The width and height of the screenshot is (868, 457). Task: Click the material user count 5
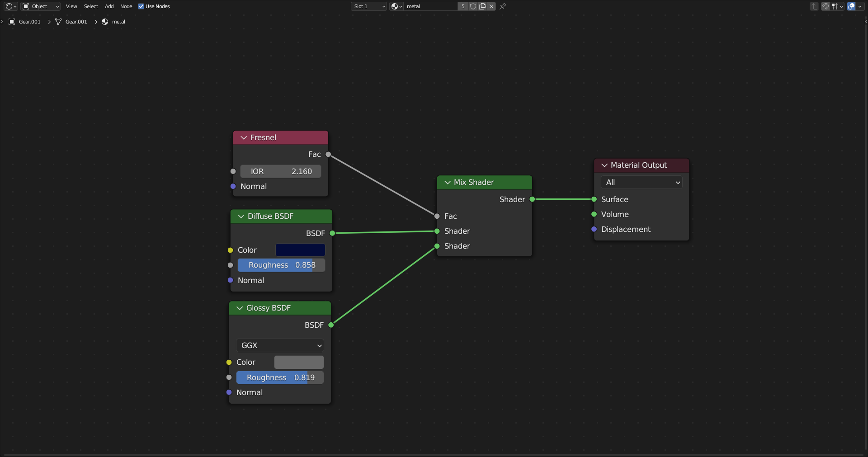pyautogui.click(x=463, y=6)
